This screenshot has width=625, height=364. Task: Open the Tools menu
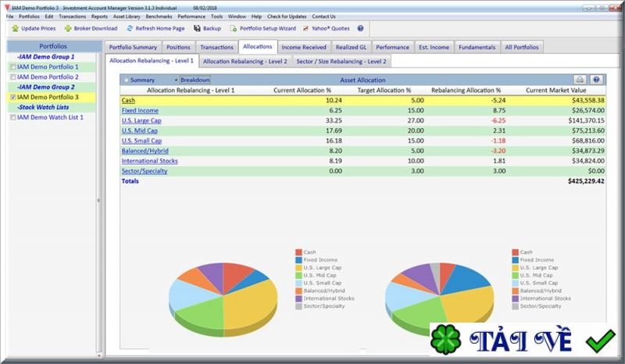pos(216,16)
